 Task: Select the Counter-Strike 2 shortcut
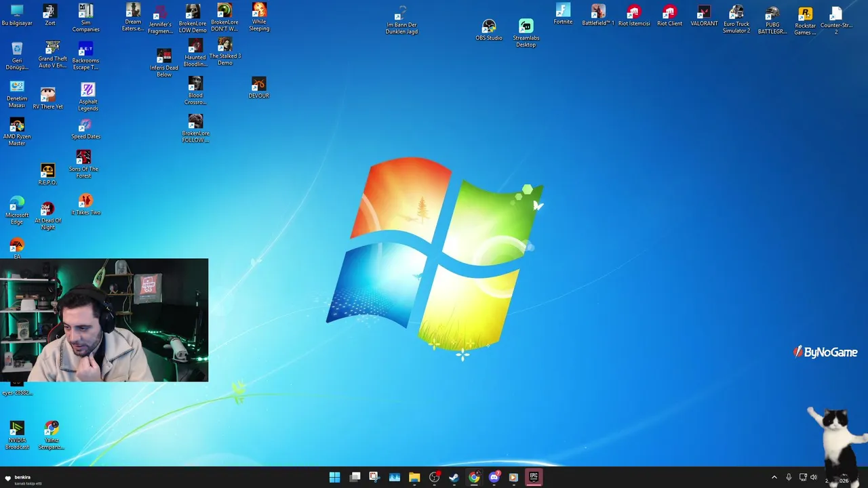[836, 20]
